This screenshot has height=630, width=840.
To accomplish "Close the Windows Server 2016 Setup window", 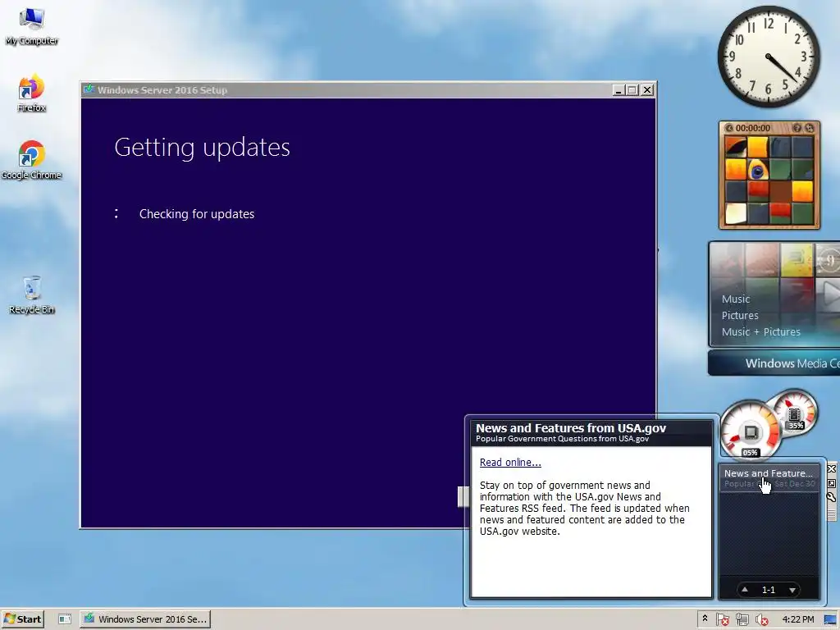I will pyautogui.click(x=647, y=90).
